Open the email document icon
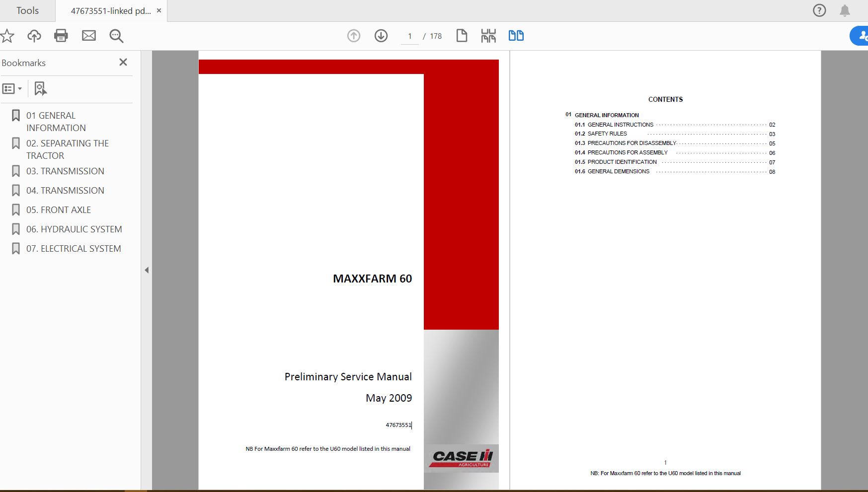Image resolution: width=868 pixels, height=492 pixels. (x=89, y=35)
